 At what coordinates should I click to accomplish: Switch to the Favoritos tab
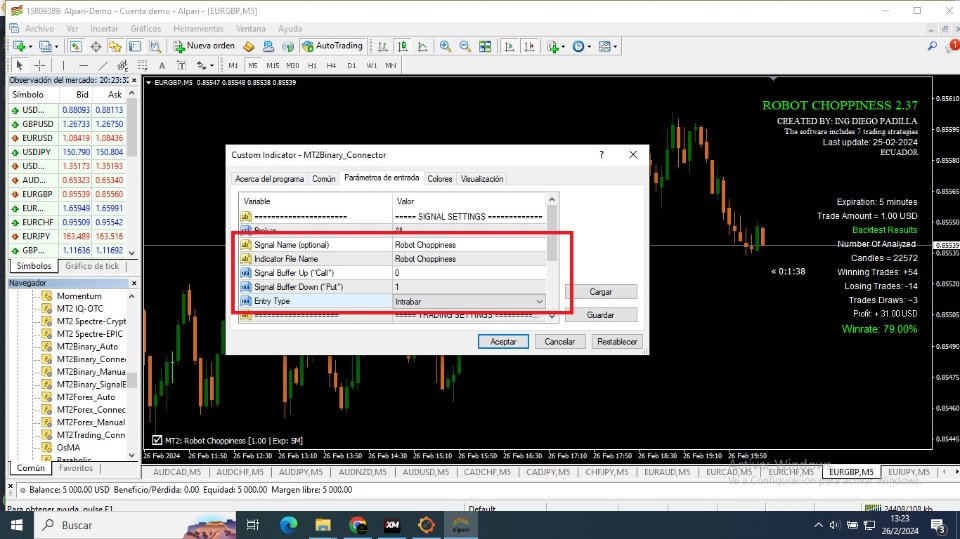click(x=76, y=468)
